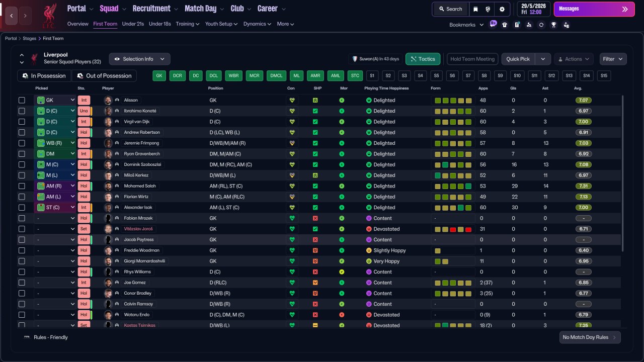Select the empty S1 substitute slot
The height and width of the screenshot is (362, 644).
372,76
